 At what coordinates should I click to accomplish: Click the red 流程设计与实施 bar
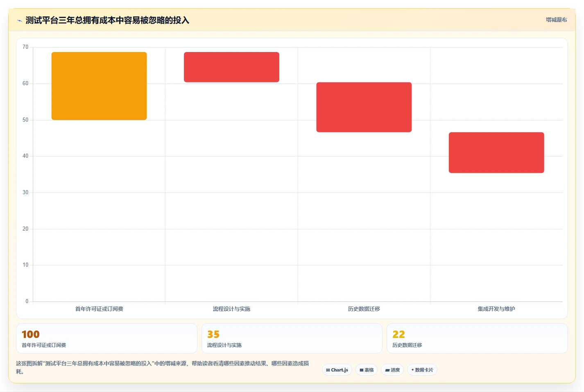click(231, 67)
